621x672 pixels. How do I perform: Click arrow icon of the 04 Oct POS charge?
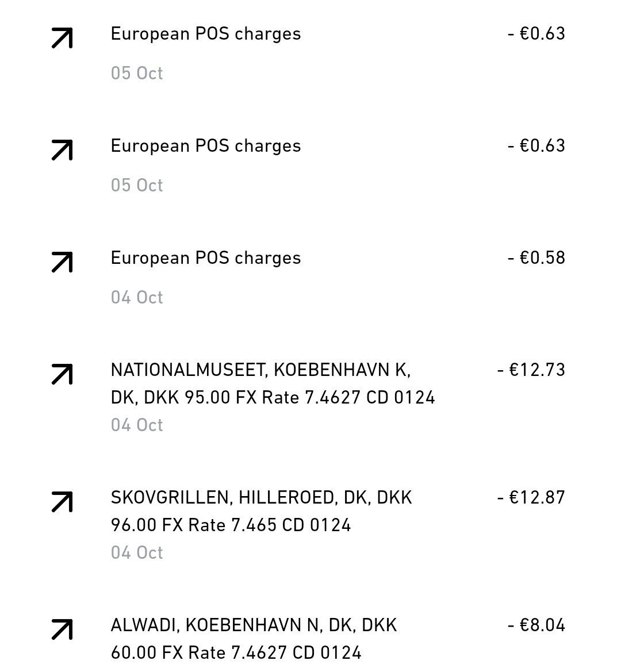[x=62, y=262]
